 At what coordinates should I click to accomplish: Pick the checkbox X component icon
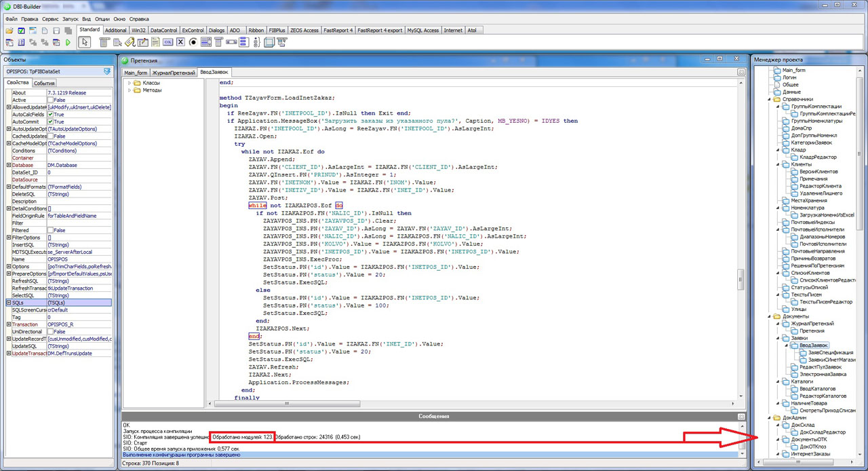[x=180, y=42]
